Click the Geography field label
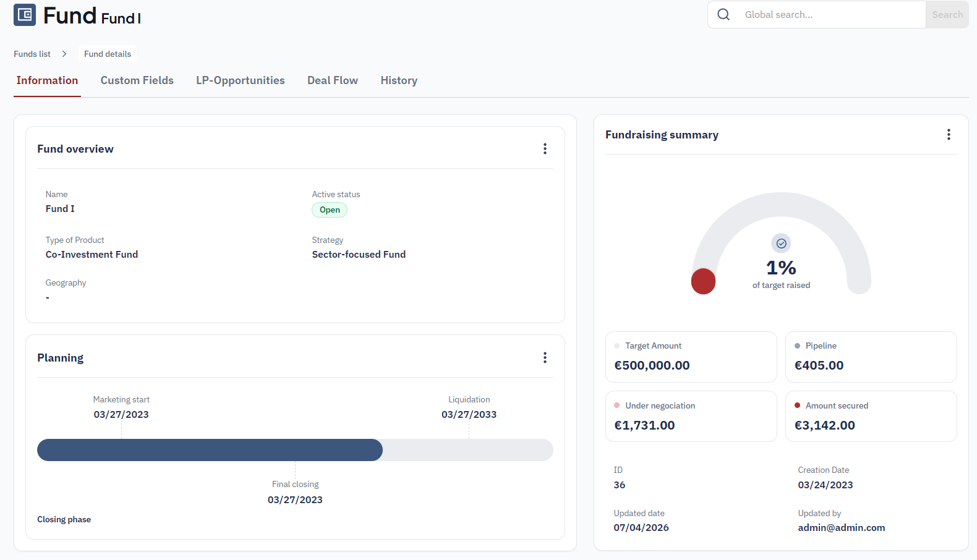977x560 pixels. coord(66,282)
